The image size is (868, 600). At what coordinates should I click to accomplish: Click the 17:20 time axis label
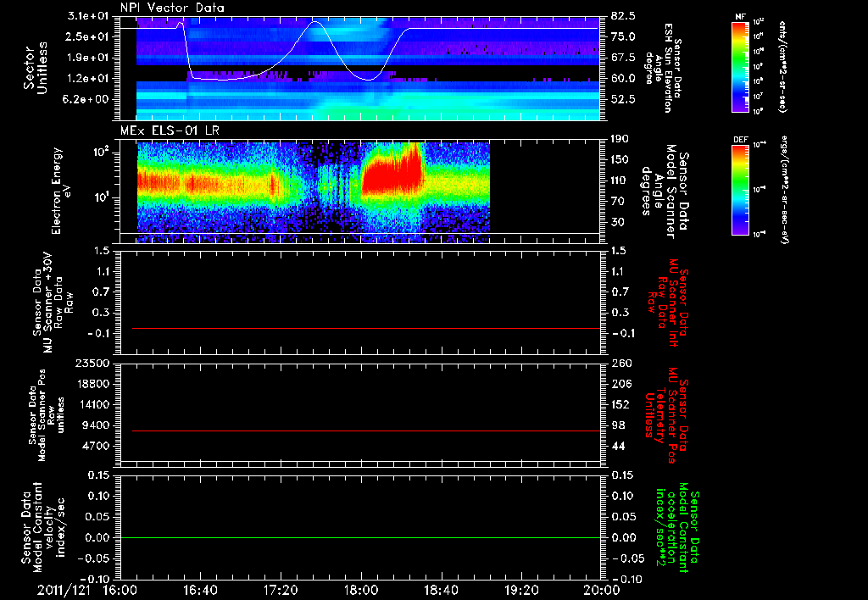click(281, 591)
